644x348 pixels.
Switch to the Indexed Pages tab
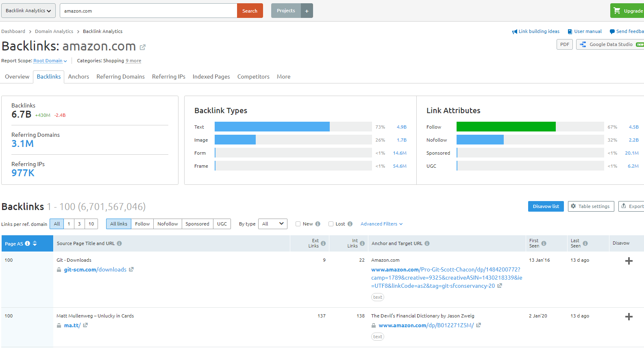[211, 77]
